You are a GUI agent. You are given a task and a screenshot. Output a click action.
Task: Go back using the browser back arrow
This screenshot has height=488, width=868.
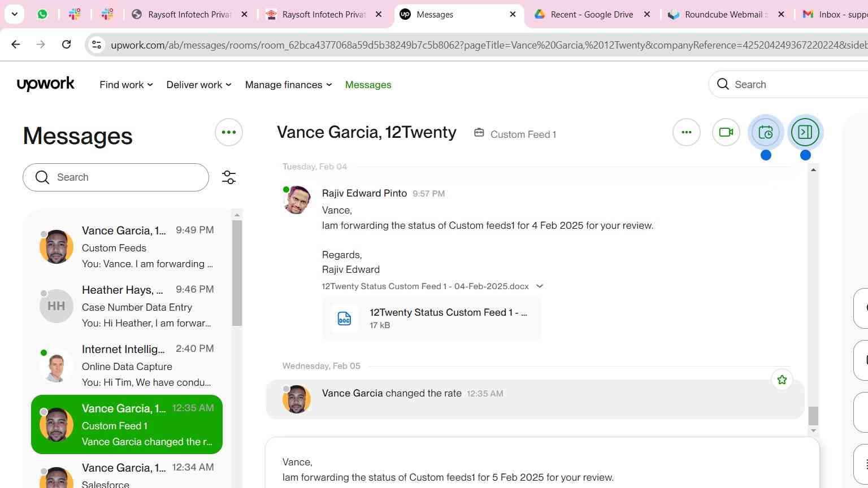point(16,45)
